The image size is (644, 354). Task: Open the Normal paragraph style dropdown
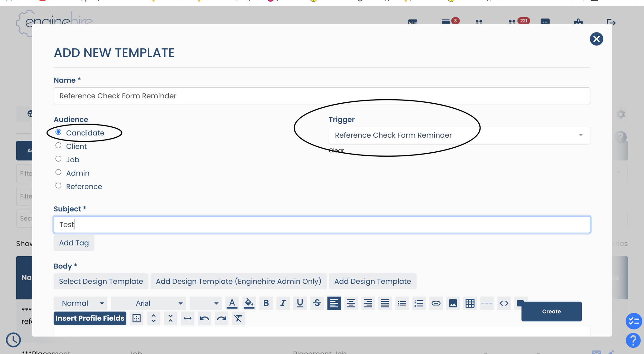(80, 303)
